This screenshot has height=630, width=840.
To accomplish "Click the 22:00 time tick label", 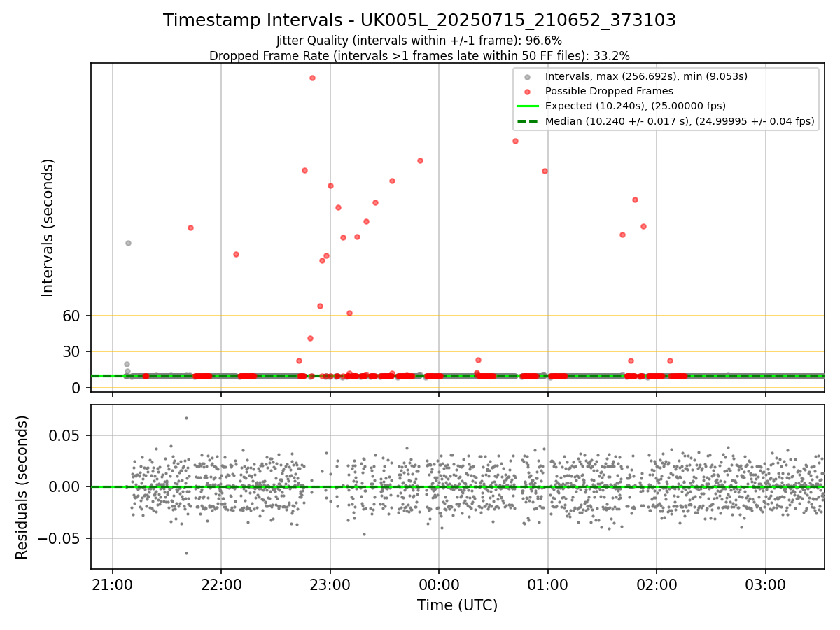I will point(221,584).
